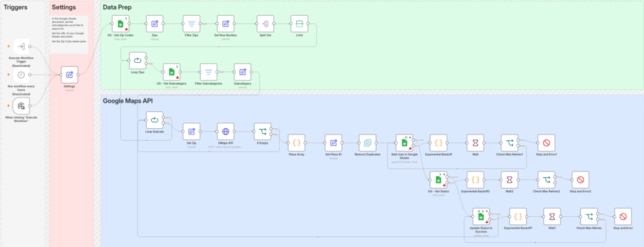Open Add rows in Google Sheets node
This screenshot has height=247, width=644.
404,143
